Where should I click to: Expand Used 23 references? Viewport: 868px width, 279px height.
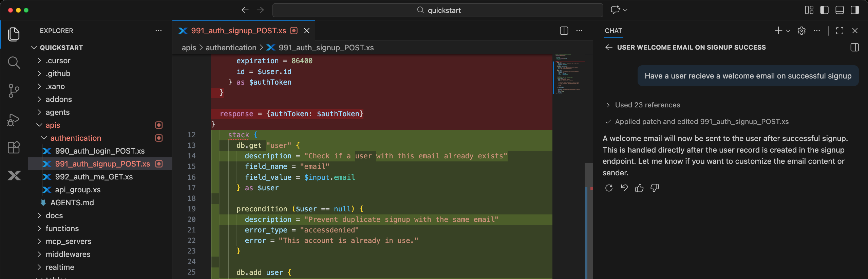tap(643, 105)
